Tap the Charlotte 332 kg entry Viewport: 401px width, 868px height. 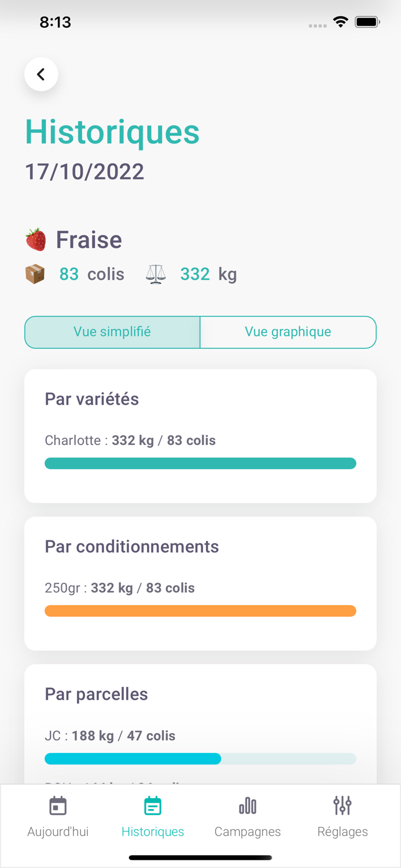(x=131, y=440)
